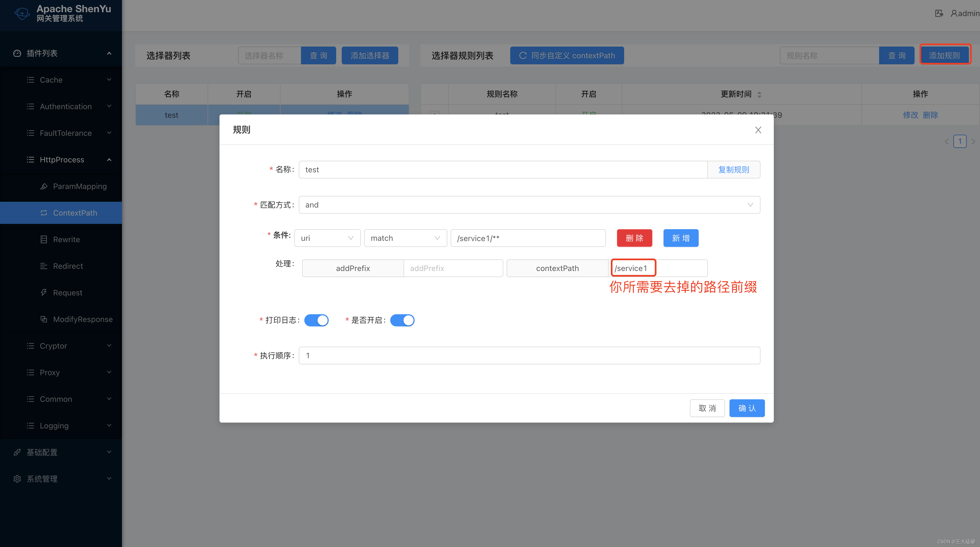Click the condition value field /service1/**
This screenshot has height=547, width=980.
(528, 238)
